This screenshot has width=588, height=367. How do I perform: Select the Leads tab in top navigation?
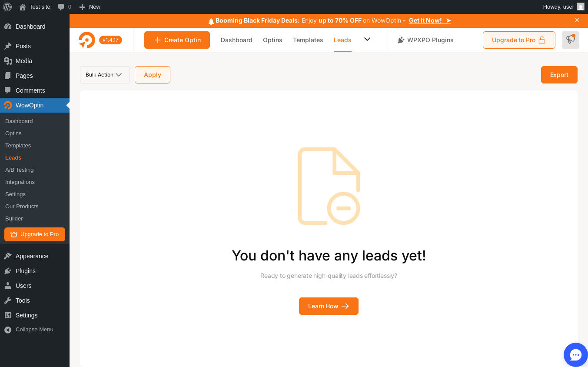point(342,40)
